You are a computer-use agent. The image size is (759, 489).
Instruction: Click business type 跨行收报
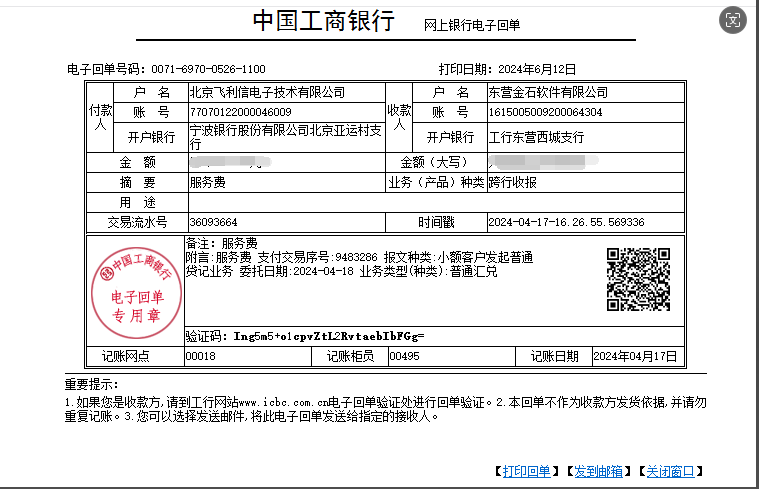pos(513,182)
